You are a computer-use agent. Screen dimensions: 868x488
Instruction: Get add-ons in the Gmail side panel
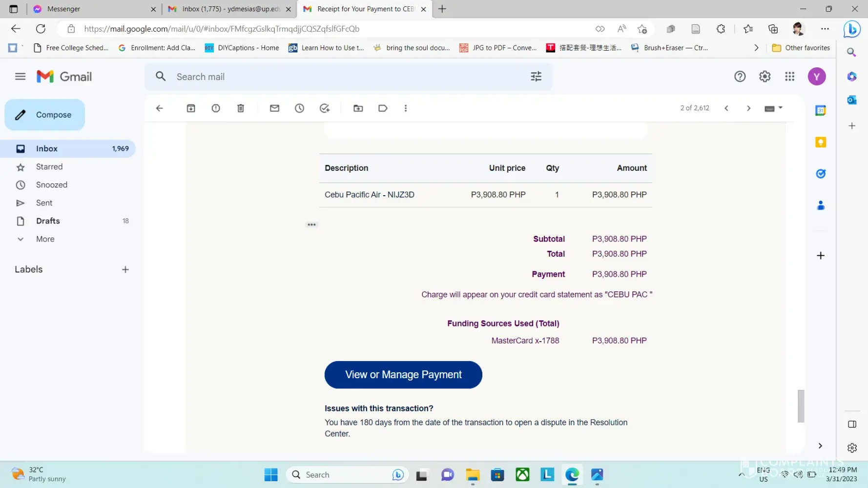[821, 256]
